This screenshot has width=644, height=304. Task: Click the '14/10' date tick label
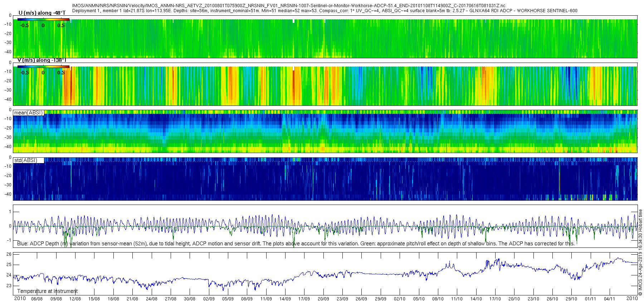476,299
